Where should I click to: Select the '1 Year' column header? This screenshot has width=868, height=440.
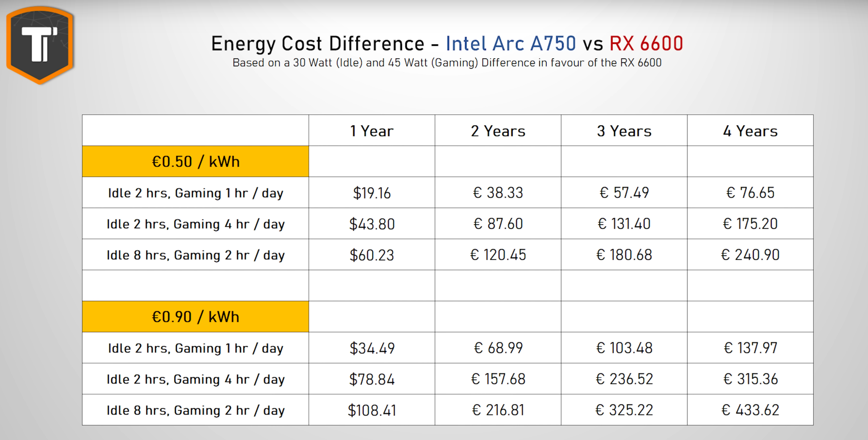[372, 130]
